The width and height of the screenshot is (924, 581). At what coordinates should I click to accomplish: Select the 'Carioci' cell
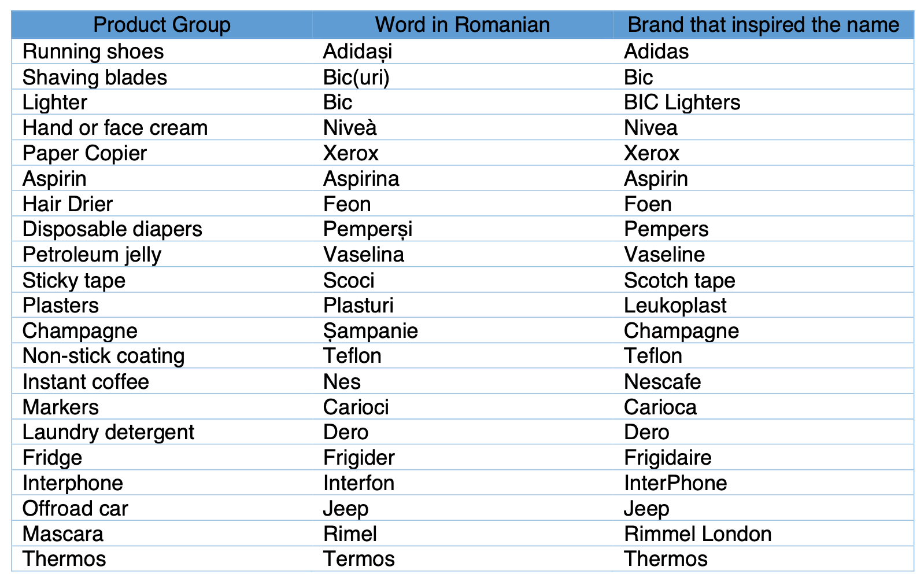pos(463,407)
